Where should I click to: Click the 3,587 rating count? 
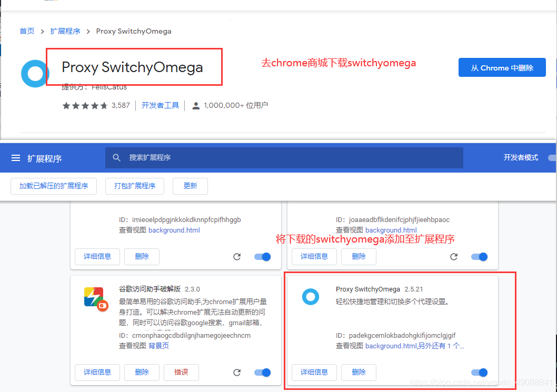pyautogui.click(x=121, y=105)
